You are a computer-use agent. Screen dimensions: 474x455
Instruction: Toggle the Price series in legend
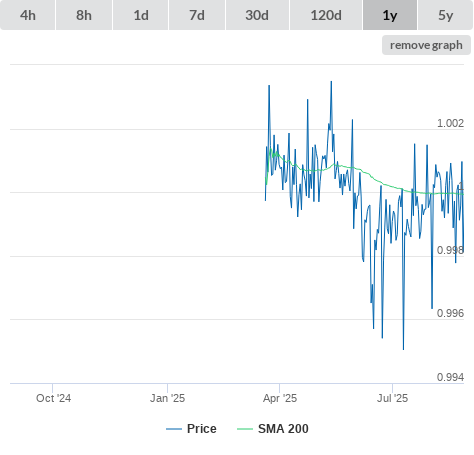pyautogui.click(x=191, y=429)
